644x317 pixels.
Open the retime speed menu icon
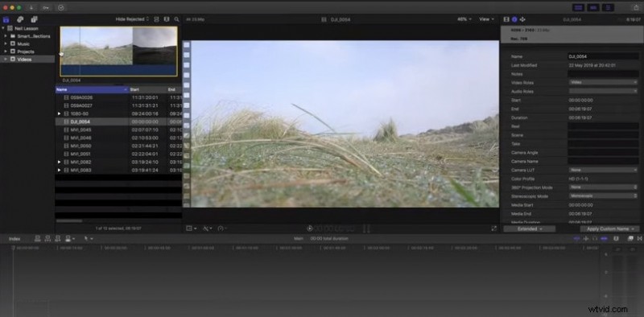tap(222, 228)
